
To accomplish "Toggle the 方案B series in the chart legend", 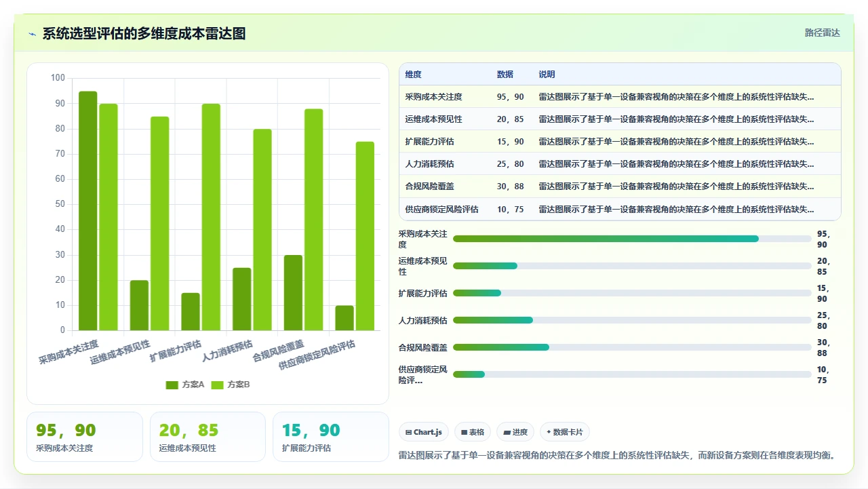I will coord(231,385).
